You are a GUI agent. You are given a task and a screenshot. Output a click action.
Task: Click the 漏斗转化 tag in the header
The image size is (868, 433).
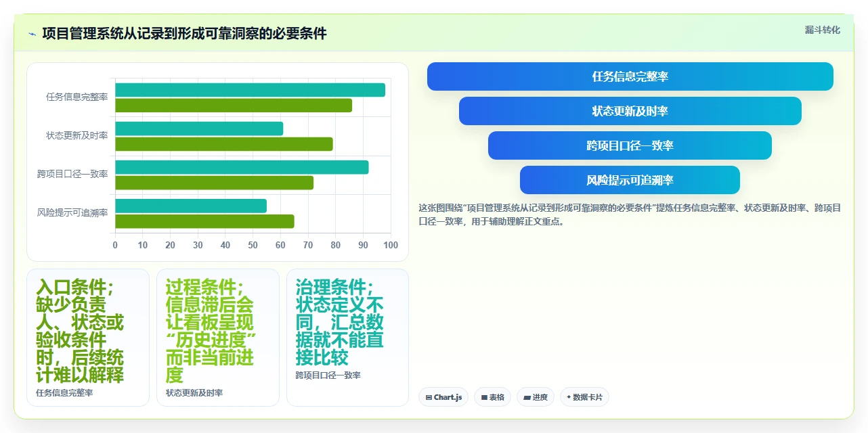(x=822, y=30)
